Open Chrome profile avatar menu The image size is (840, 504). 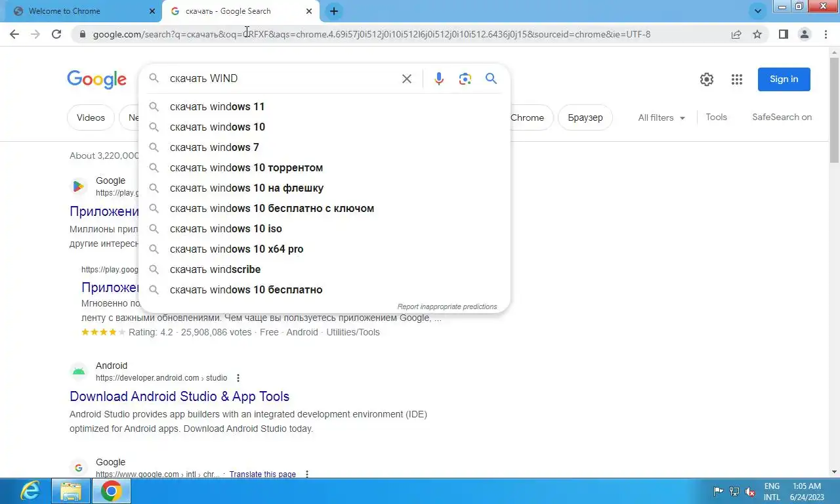pos(805,34)
